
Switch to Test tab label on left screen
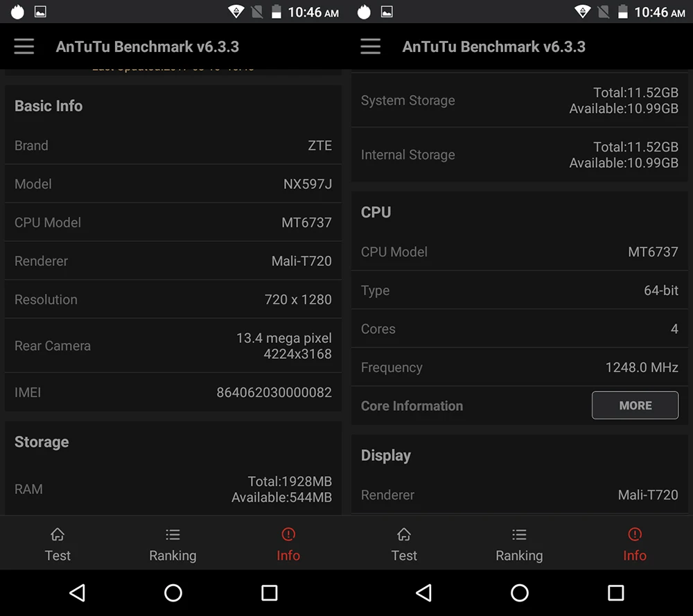58,556
